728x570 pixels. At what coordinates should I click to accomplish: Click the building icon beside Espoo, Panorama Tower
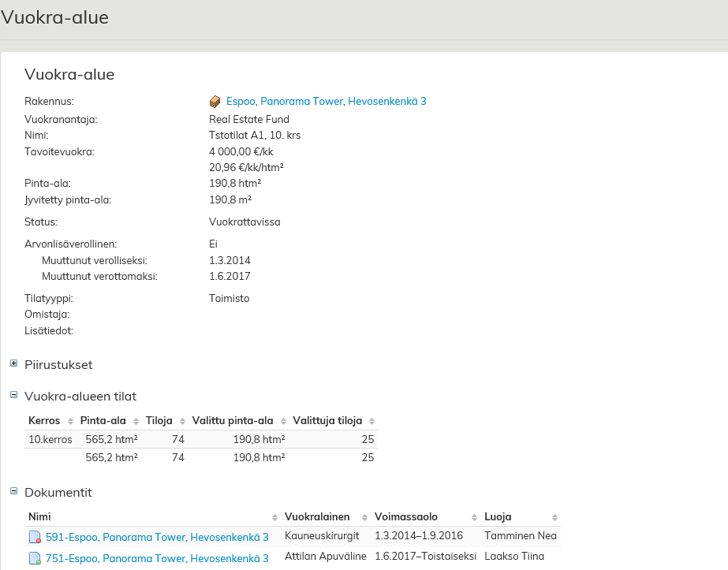(215, 102)
